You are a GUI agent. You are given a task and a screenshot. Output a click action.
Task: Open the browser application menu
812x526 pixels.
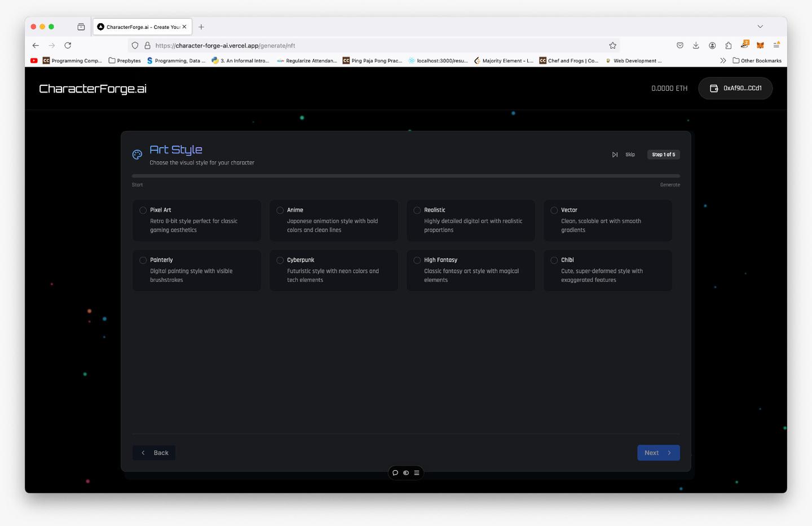point(776,45)
